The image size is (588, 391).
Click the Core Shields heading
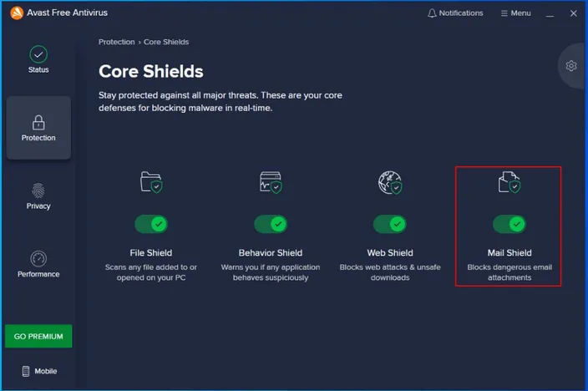150,71
